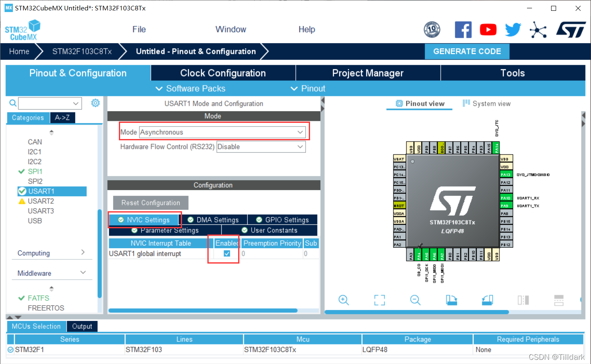Switch to System view
Screen dimensions: 591x364
coord(487,103)
